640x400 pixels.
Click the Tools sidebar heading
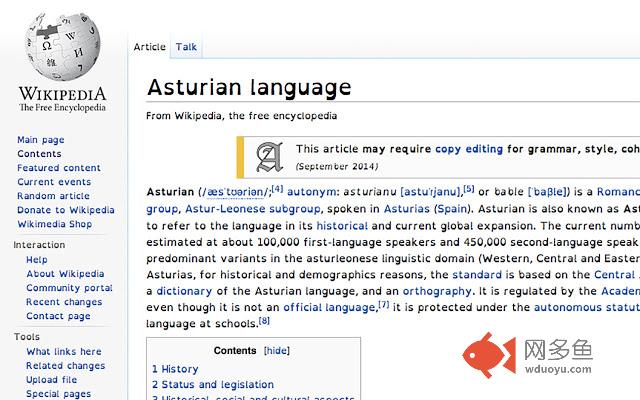27,337
